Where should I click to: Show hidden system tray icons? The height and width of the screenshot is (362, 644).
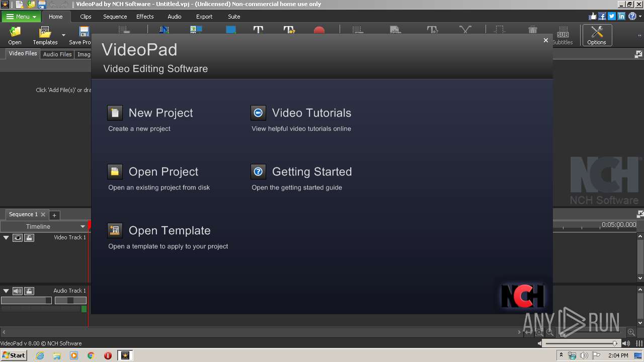point(561,355)
